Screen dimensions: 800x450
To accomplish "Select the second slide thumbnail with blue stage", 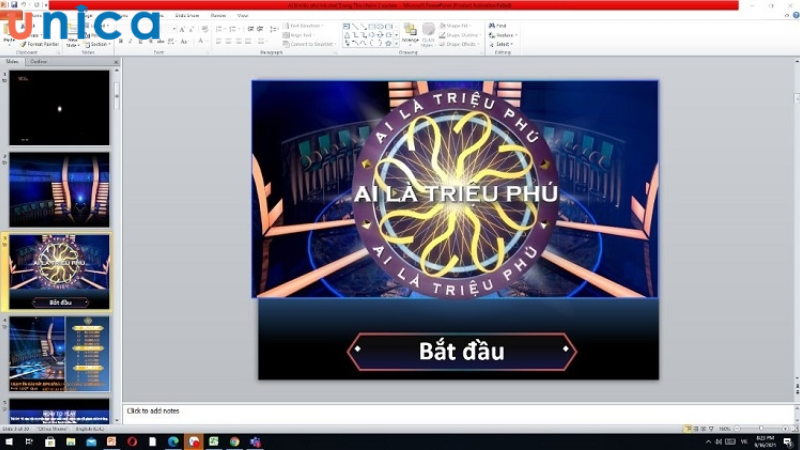I will [x=59, y=189].
